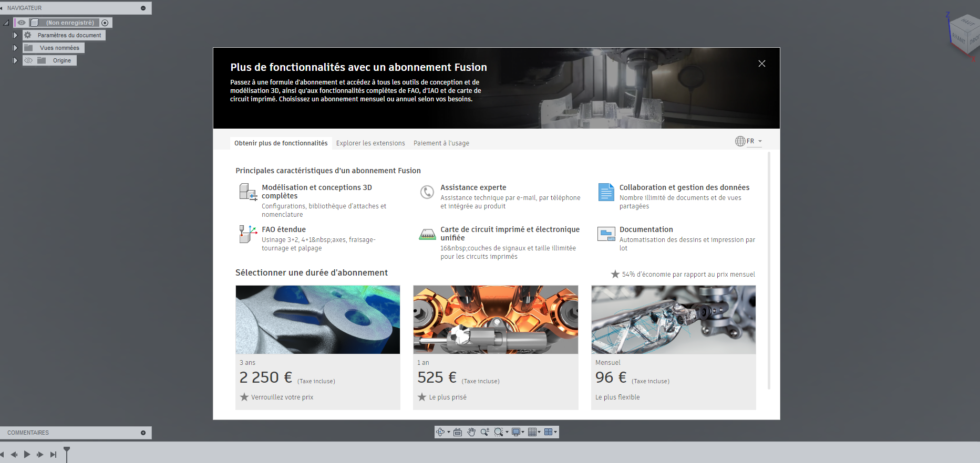
Task: Click the COMMENTAIRES panel header
Action: coord(76,433)
